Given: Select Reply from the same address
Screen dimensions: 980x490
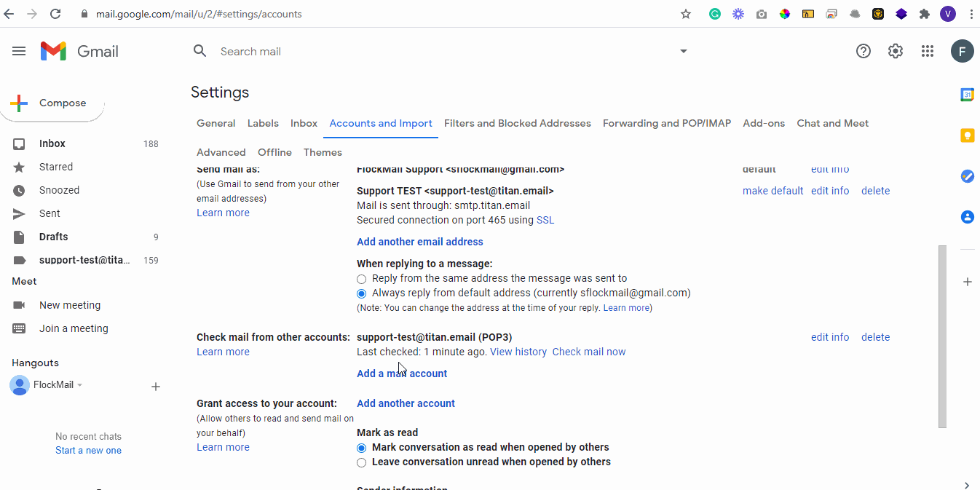Looking at the screenshot, I should pyautogui.click(x=362, y=279).
